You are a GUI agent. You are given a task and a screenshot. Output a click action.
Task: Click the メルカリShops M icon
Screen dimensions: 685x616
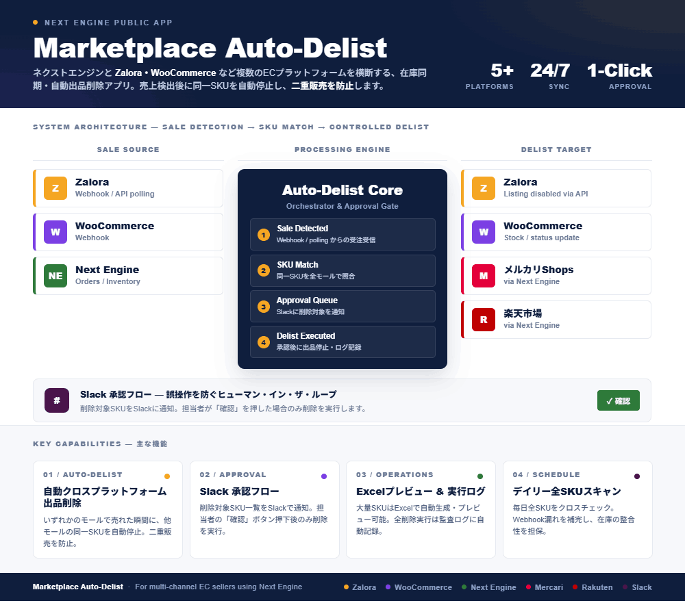point(484,276)
